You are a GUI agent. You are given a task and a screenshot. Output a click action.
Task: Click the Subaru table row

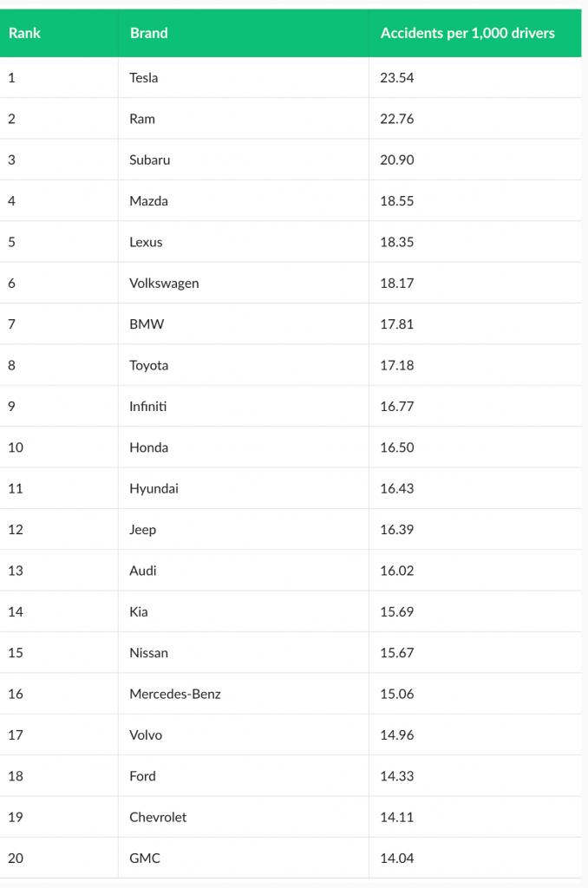click(x=291, y=160)
